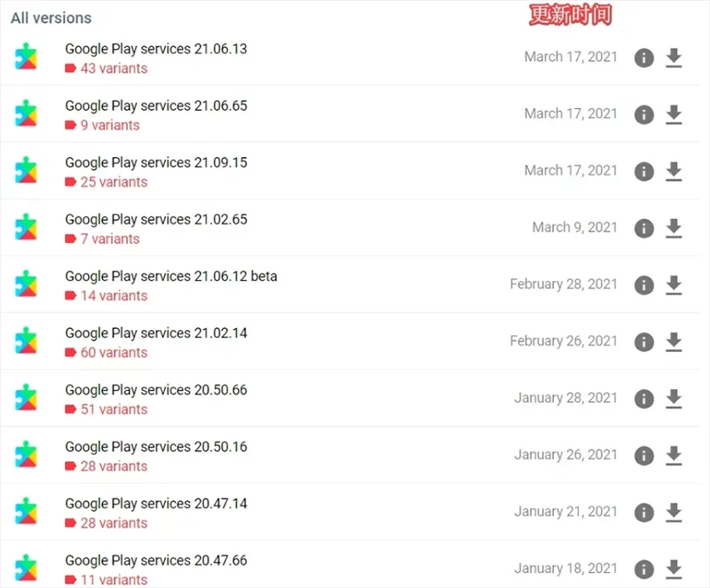This screenshot has height=588, width=710.
Task: Show info for Google Play services 21.06.65
Action: 644,114
